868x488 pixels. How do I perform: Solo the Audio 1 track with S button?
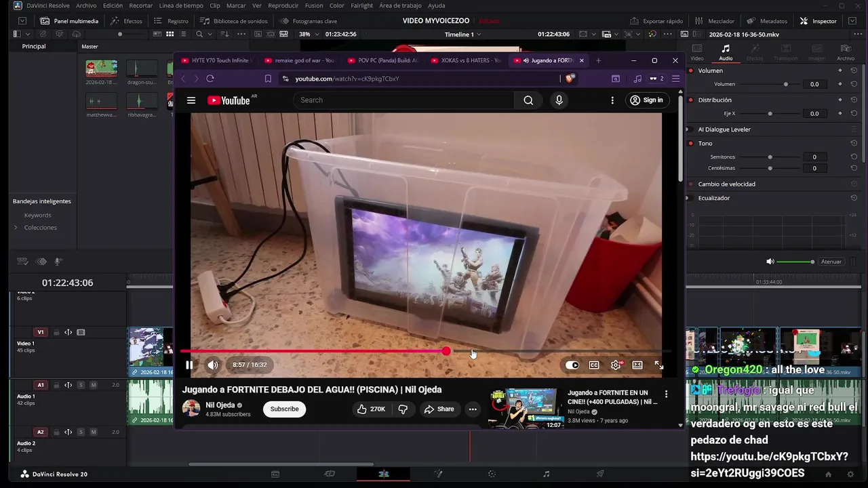[x=81, y=385]
